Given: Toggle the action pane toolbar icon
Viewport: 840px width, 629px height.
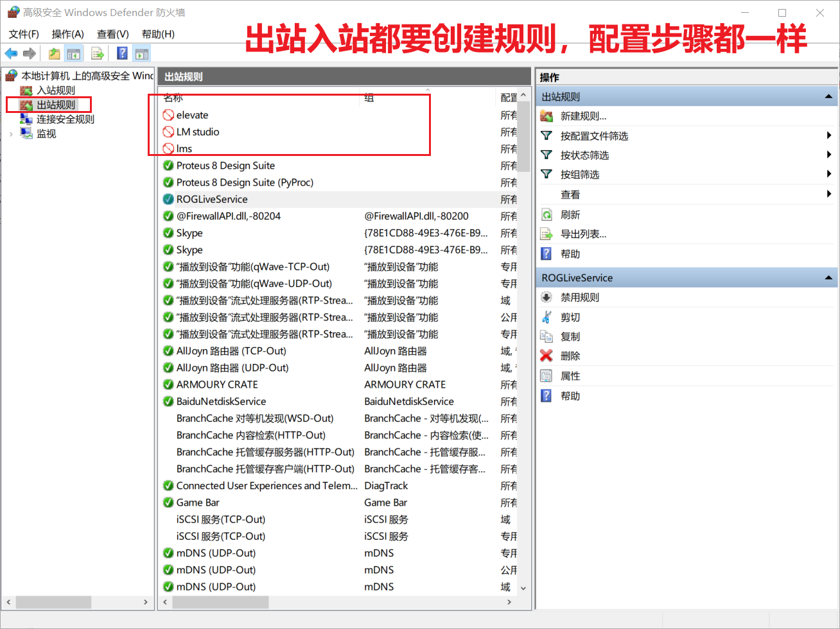Looking at the screenshot, I should (142, 53).
